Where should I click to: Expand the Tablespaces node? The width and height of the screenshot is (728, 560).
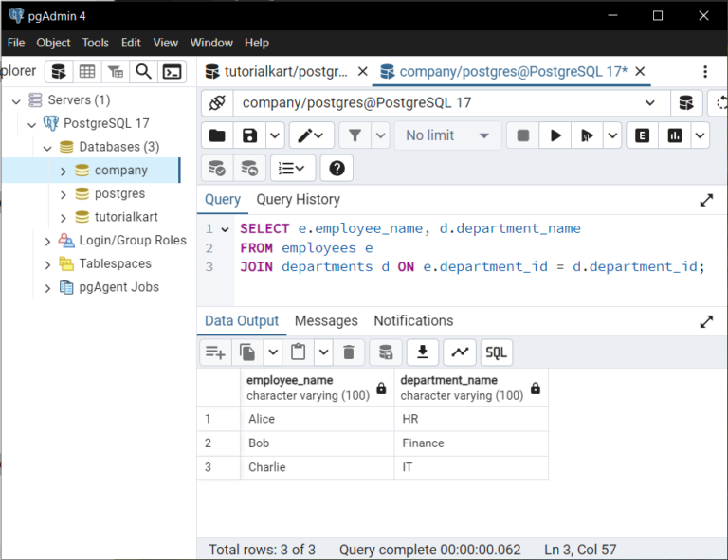tap(47, 264)
